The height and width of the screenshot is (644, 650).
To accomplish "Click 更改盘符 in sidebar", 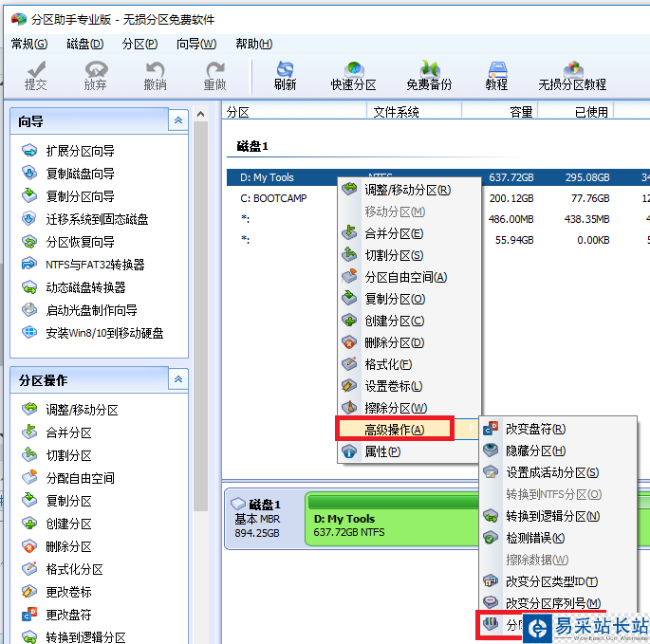I will [x=57, y=615].
